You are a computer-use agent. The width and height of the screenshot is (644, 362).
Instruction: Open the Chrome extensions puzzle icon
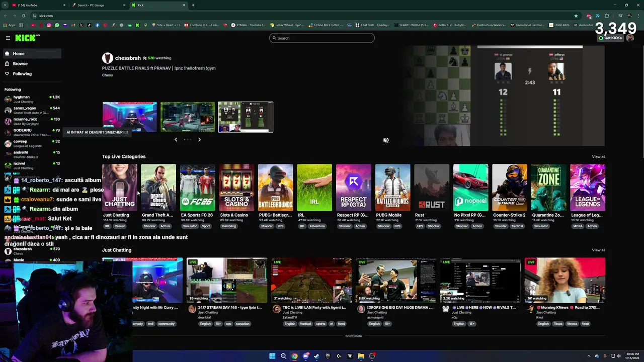point(607,16)
